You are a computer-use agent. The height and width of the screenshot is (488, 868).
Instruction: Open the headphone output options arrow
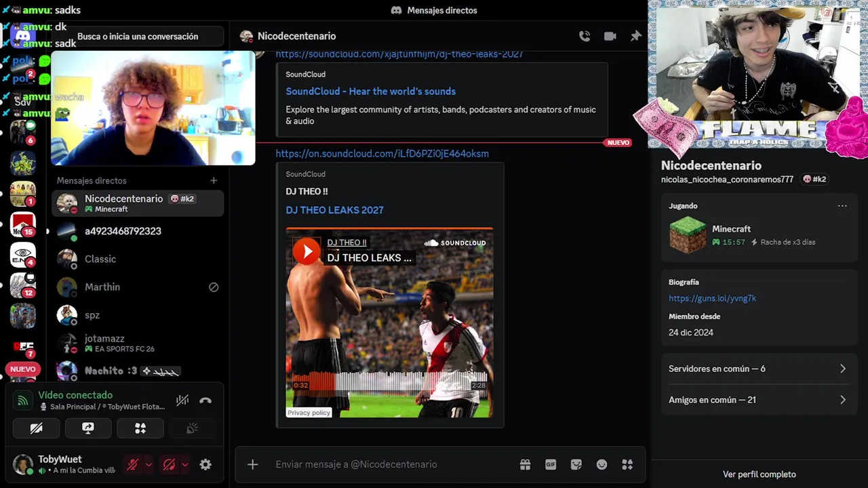pos(184,464)
